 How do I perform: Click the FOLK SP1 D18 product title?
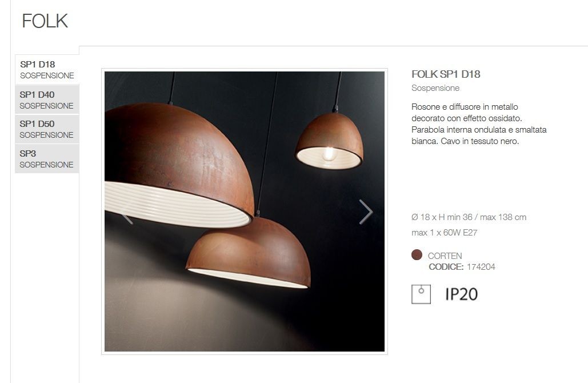pos(446,74)
